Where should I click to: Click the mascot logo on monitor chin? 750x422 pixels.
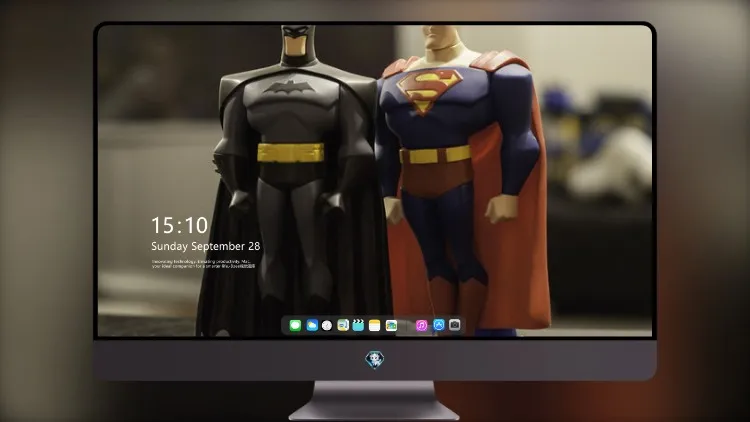click(375, 360)
